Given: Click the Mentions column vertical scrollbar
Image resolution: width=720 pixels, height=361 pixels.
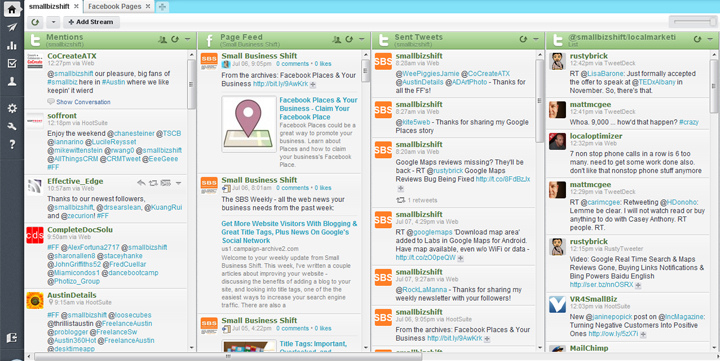Looking at the screenshot, I should pos(191,85).
